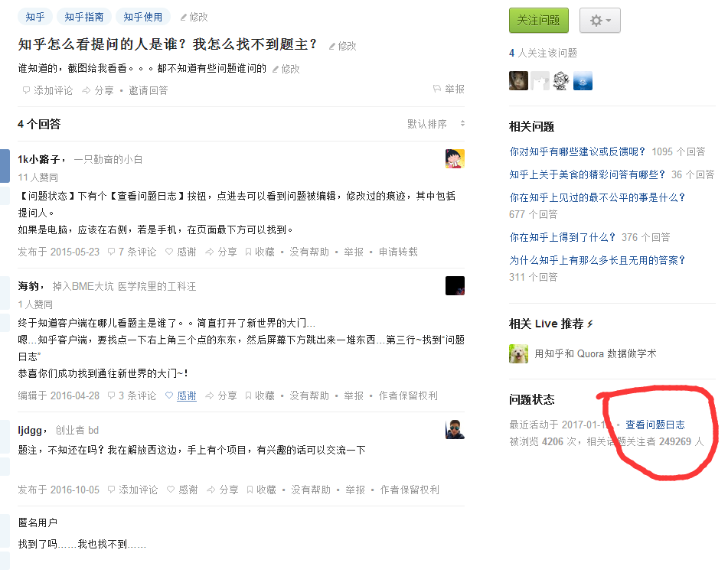
Task: Share 1k小路子's answer
Action: pyautogui.click(x=221, y=252)
